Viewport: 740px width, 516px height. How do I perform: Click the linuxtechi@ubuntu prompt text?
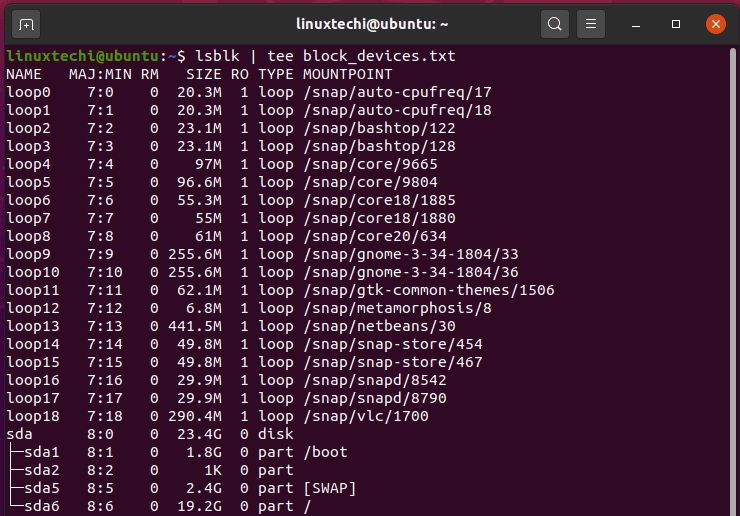83,56
